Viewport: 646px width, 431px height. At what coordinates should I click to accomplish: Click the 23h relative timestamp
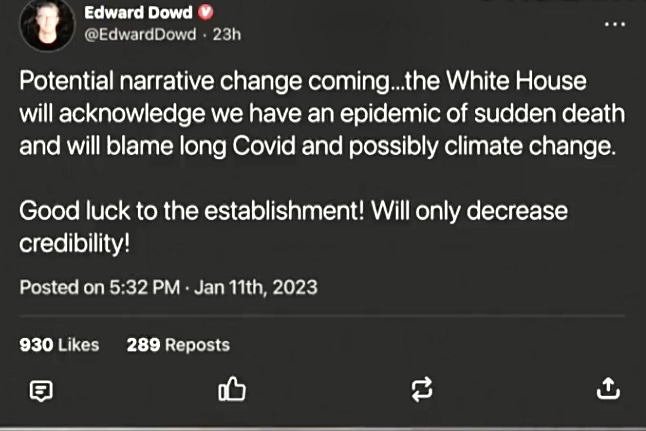229,34
